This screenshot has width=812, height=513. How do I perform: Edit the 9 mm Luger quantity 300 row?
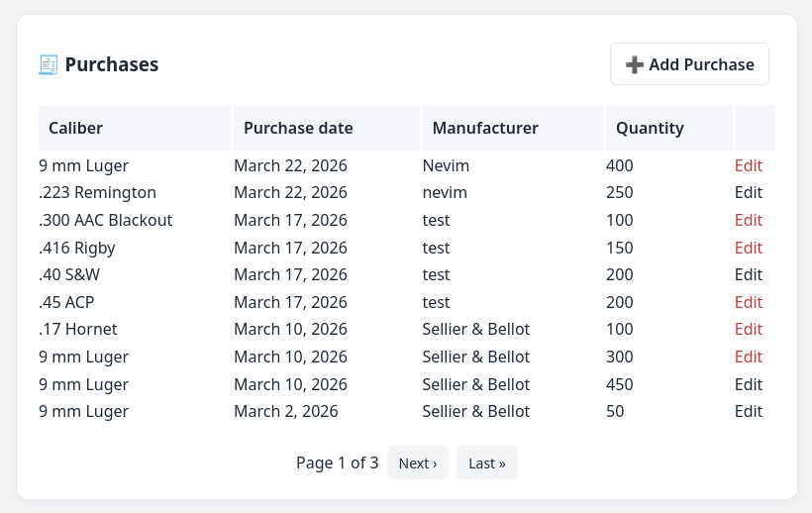click(748, 357)
